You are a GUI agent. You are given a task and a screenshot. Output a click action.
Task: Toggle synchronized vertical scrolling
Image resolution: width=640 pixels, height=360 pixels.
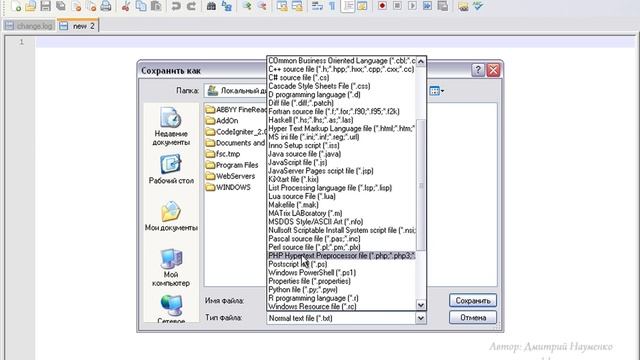pos(282,6)
